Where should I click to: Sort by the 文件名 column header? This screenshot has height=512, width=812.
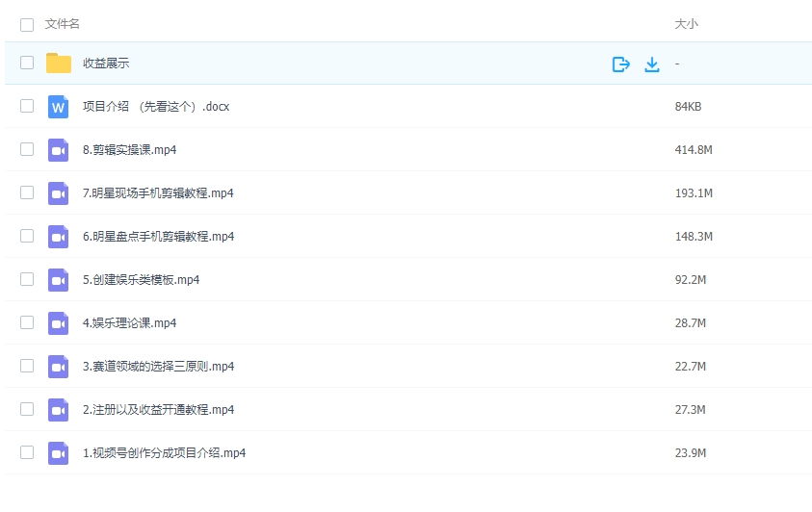(x=63, y=24)
